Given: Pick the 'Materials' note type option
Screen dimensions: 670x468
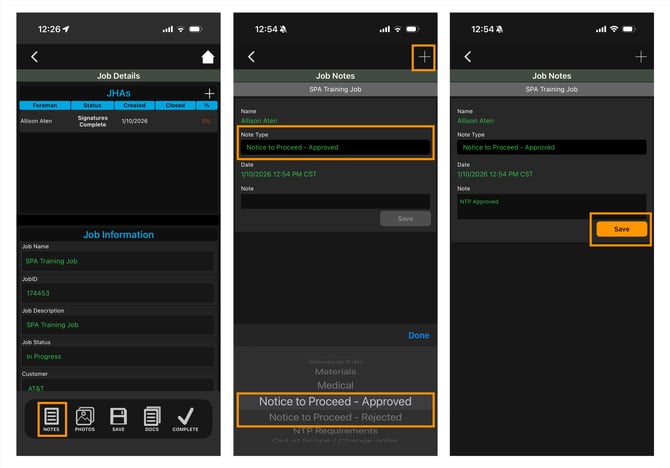Looking at the screenshot, I should tap(334, 372).
